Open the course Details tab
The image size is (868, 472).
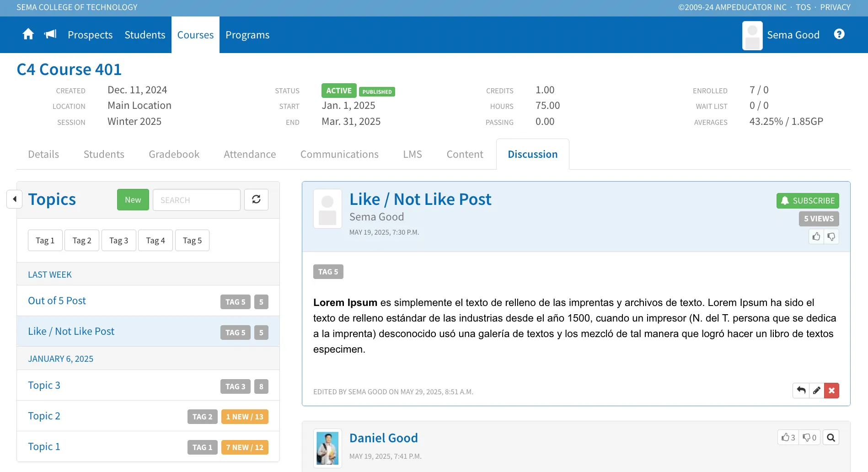point(43,154)
